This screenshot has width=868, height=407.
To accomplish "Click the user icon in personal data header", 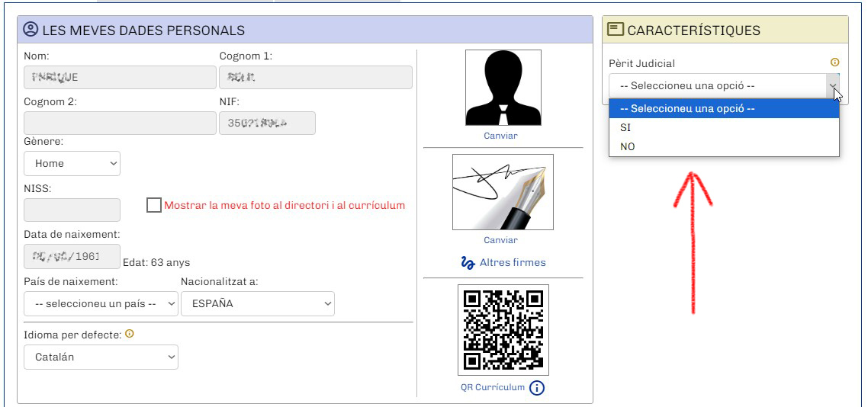I will (31, 30).
